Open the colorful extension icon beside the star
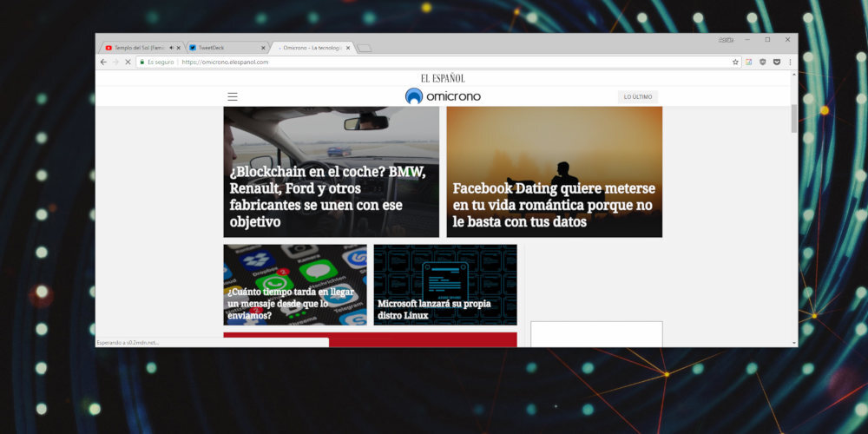 pos(748,62)
